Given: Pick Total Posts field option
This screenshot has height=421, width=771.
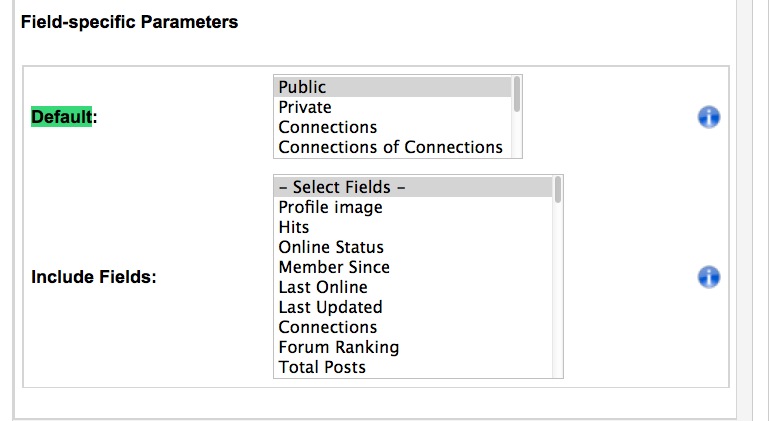Looking at the screenshot, I should click(x=413, y=367).
